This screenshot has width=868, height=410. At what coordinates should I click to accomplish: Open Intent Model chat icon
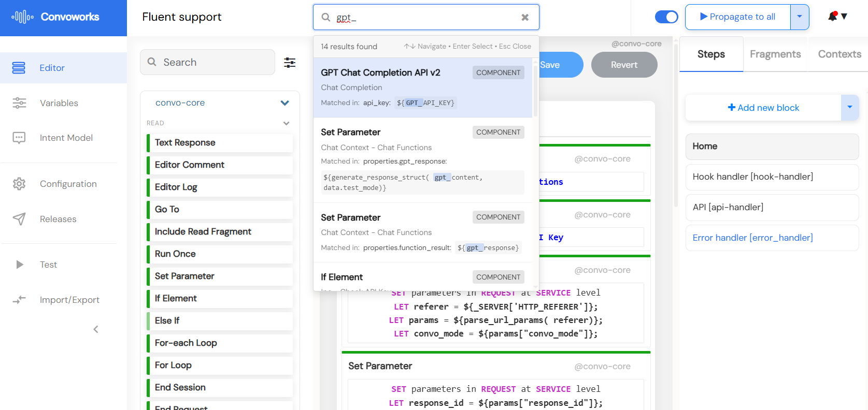point(19,138)
